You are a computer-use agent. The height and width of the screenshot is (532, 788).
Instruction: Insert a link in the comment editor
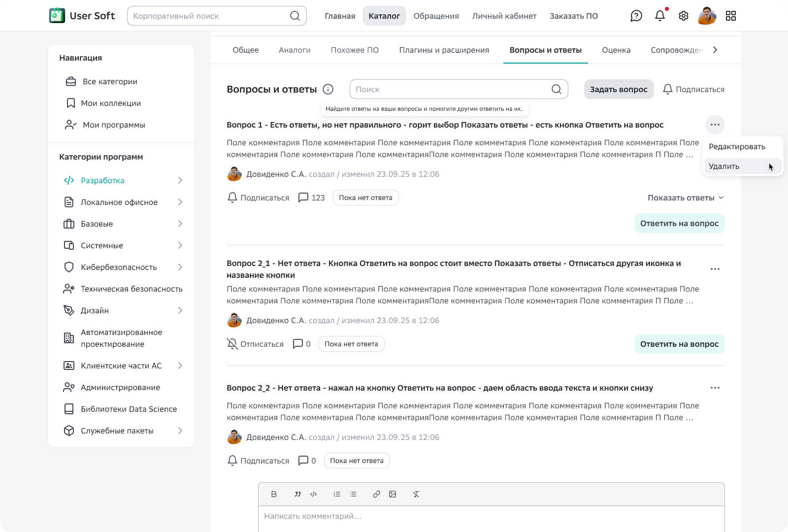point(377,494)
